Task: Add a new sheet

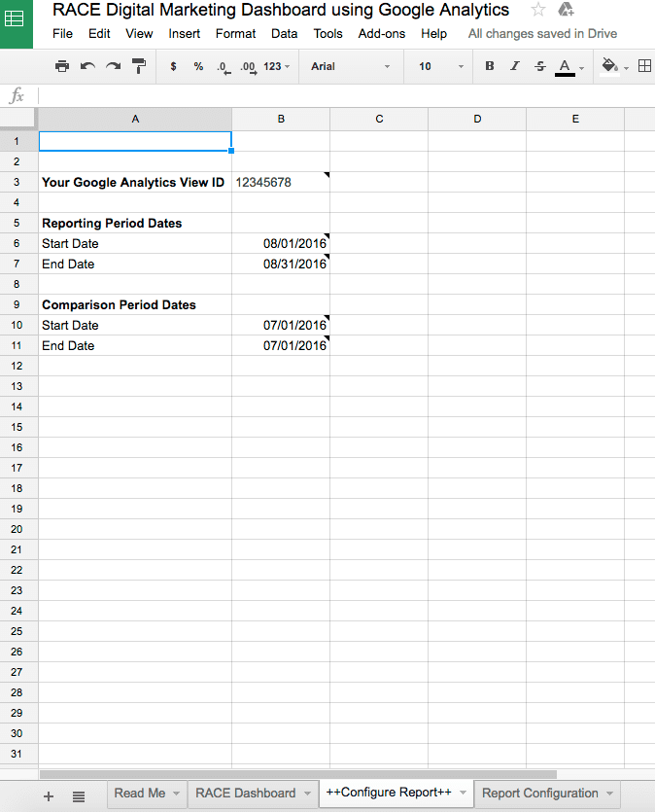Action: (49, 796)
